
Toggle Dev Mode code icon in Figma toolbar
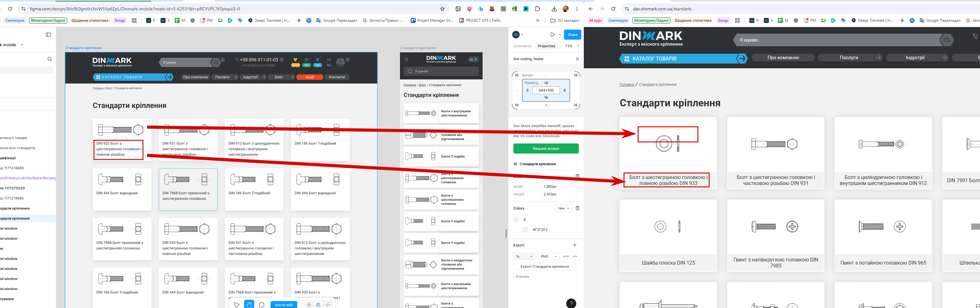tap(328, 305)
